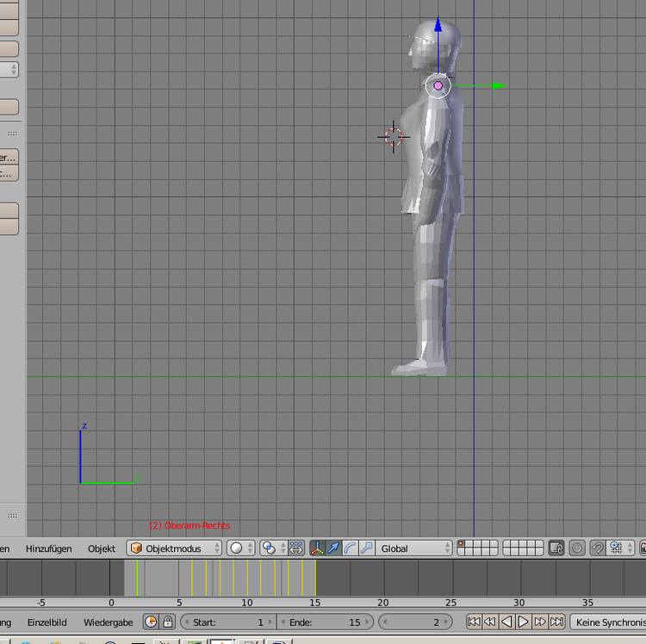This screenshot has height=644, width=646.
Task: Click the 3D cursor crosshair in viewport
Action: 394,137
